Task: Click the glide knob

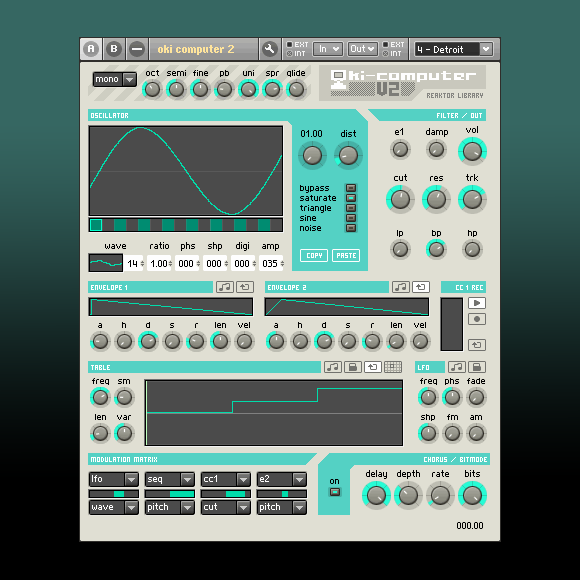Action: point(296,89)
